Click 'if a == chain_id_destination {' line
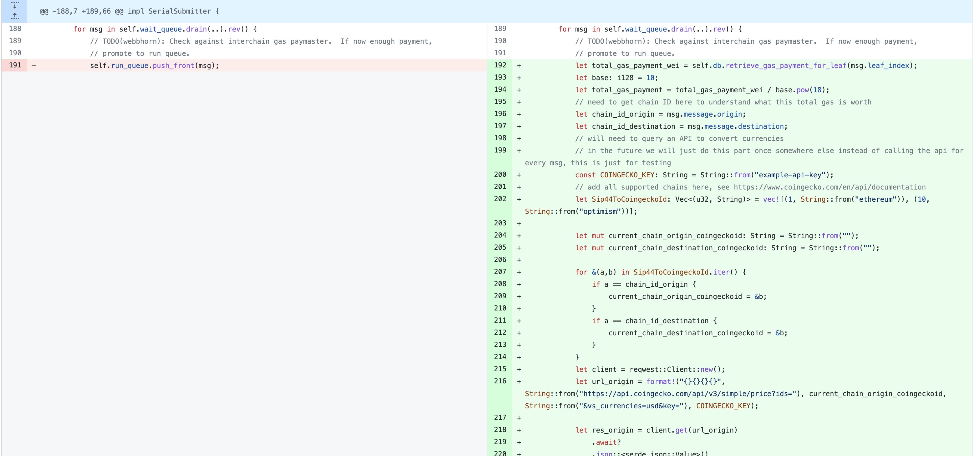980x456 pixels. pyautogui.click(x=654, y=321)
